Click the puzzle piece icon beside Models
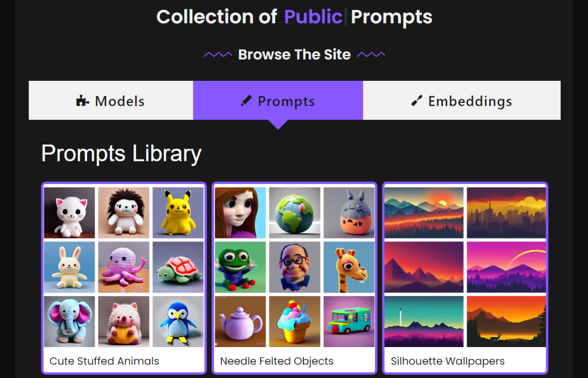Image resolution: width=588 pixels, height=378 pixels. click(x=83, y=101)
